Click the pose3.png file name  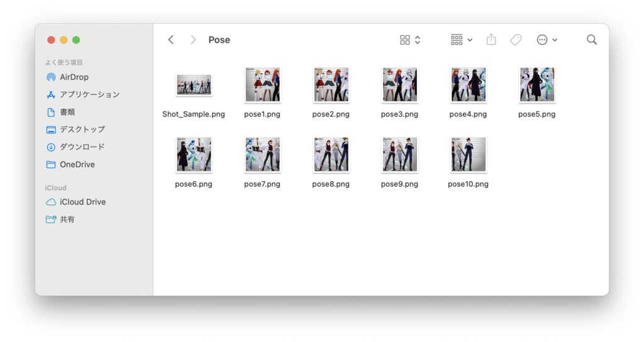point(399,114)
